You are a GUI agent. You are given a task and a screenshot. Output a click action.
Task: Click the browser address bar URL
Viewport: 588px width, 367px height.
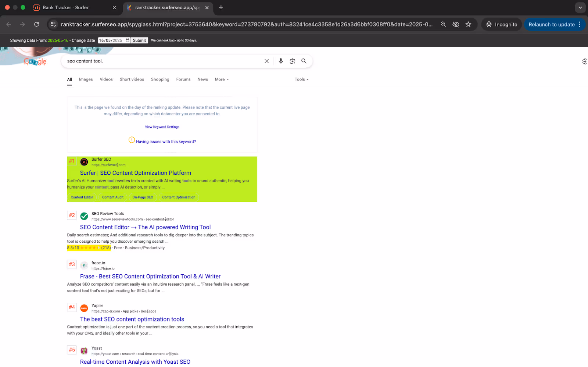tap(247, 24)
